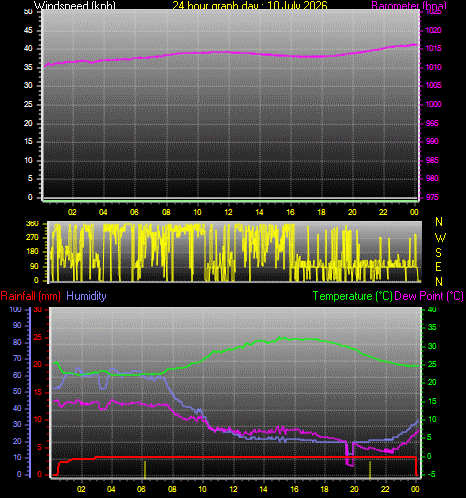This screenshot has height=498, width=466.
Task: Click the red "5" rainfall axis value
Action: pos(40,447)
